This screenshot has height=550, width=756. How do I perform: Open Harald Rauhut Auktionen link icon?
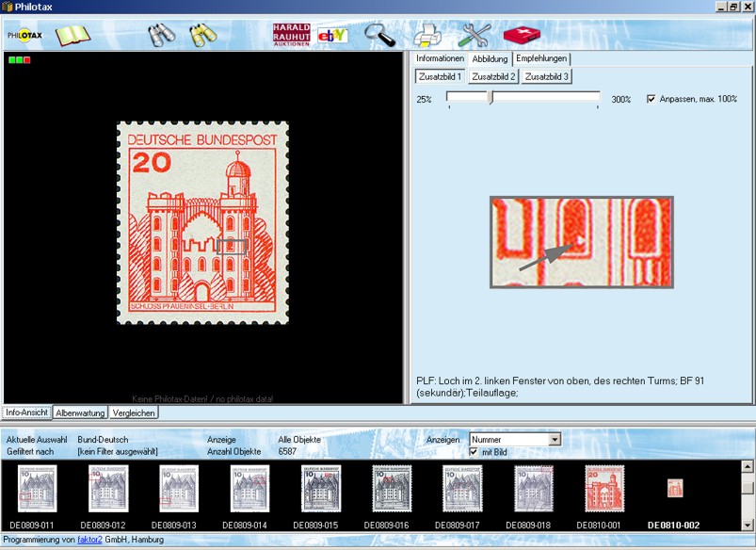[291, 35]
